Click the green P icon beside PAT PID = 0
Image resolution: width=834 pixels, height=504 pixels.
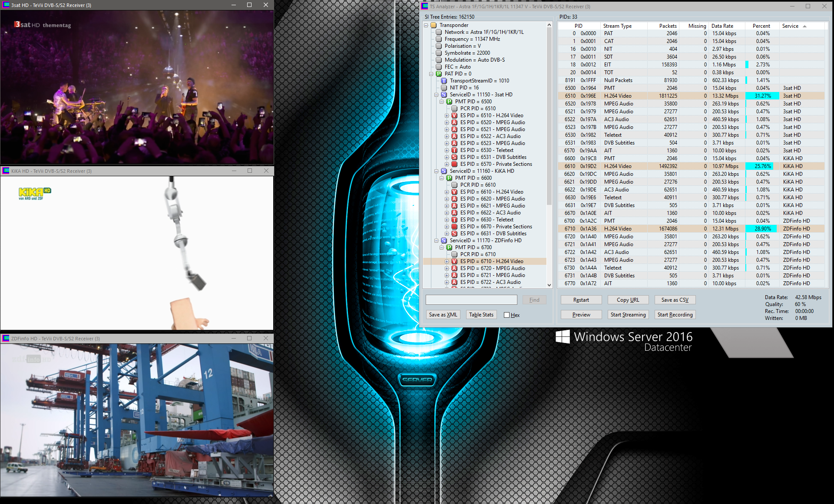[439, 74]
